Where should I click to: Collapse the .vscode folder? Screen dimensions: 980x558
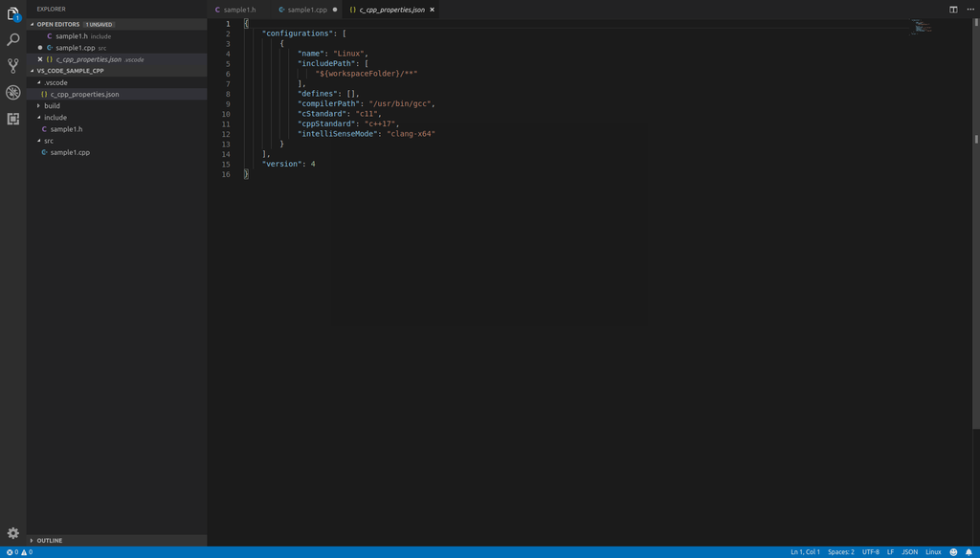coord(116,82)
